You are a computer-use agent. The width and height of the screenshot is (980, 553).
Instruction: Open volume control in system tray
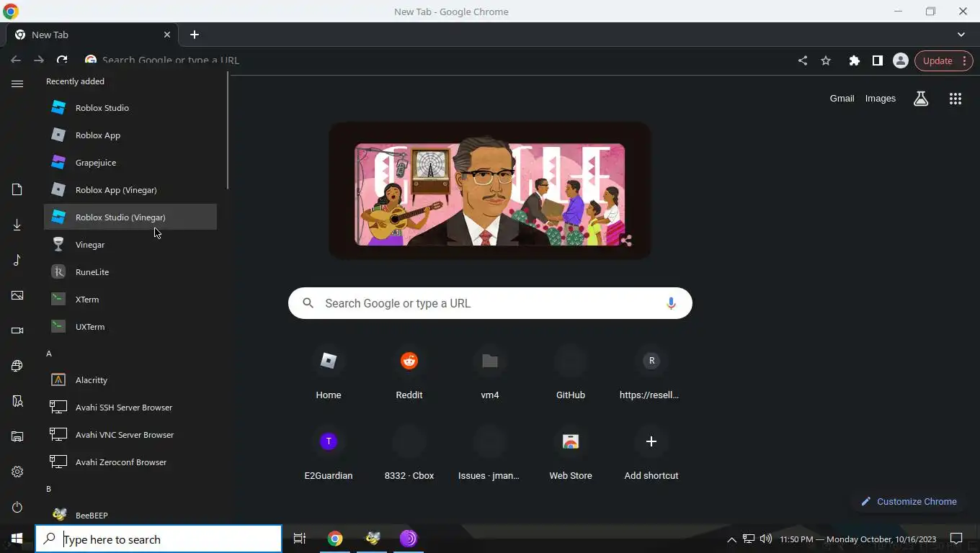766,539
